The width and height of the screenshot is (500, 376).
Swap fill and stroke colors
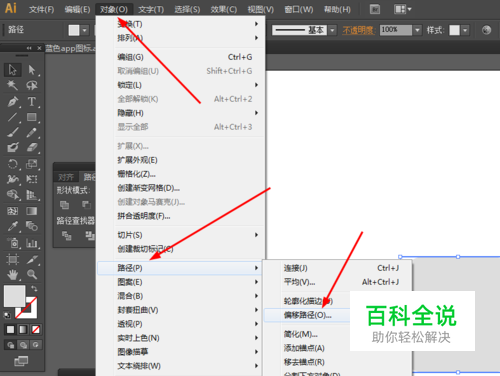coord(34,289)
